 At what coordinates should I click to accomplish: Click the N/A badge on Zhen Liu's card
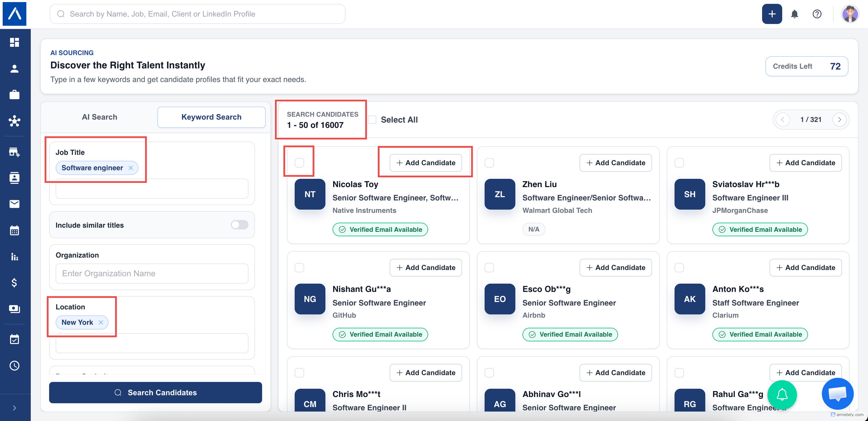point(534,229)
